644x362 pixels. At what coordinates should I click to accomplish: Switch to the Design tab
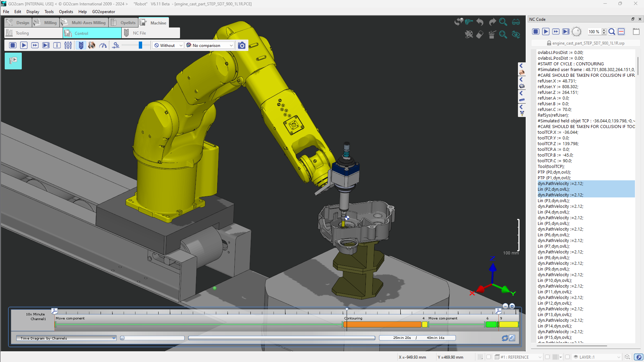tap(18, 22)
